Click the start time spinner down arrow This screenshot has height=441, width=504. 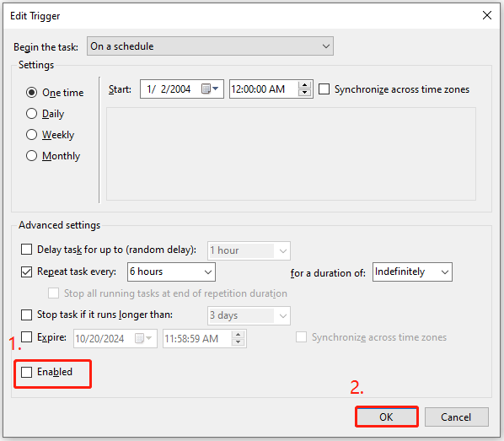pos(304,93)
